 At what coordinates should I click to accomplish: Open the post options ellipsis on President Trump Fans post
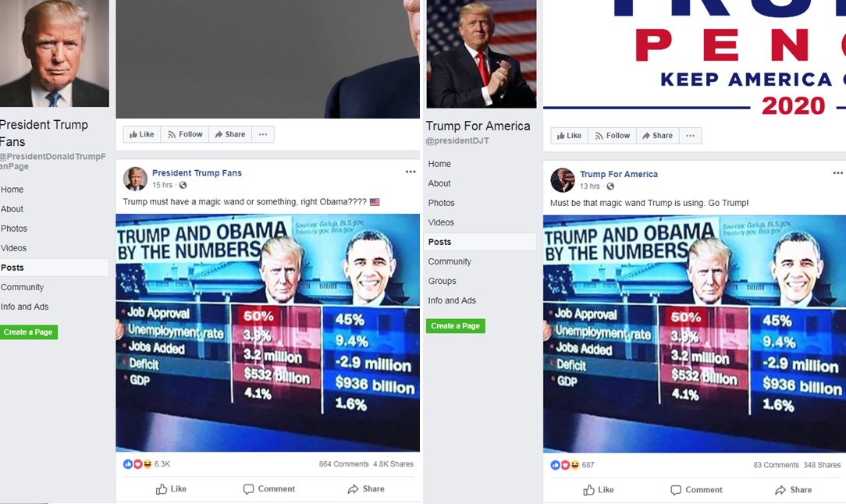click(x=411, y=172)
